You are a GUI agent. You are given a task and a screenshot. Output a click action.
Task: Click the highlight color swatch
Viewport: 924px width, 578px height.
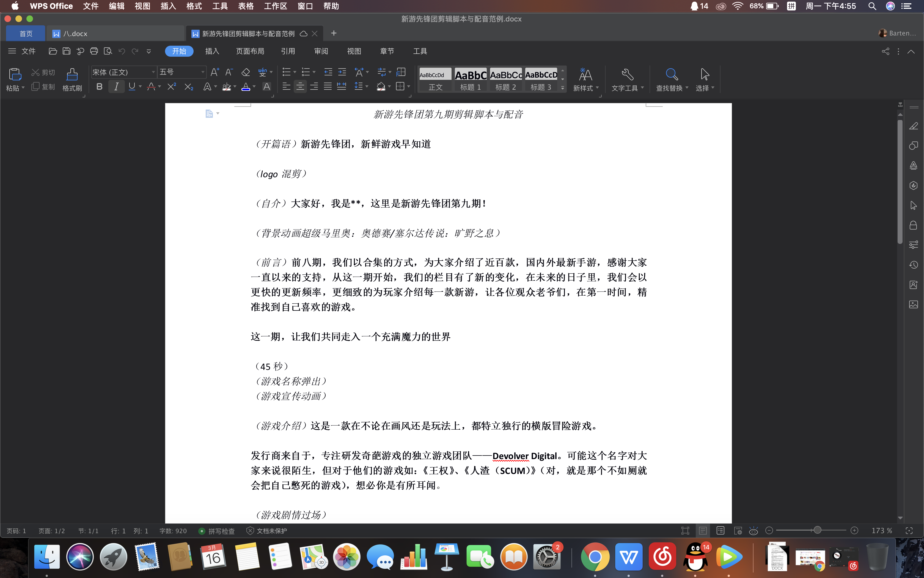(x=227, y=87)
